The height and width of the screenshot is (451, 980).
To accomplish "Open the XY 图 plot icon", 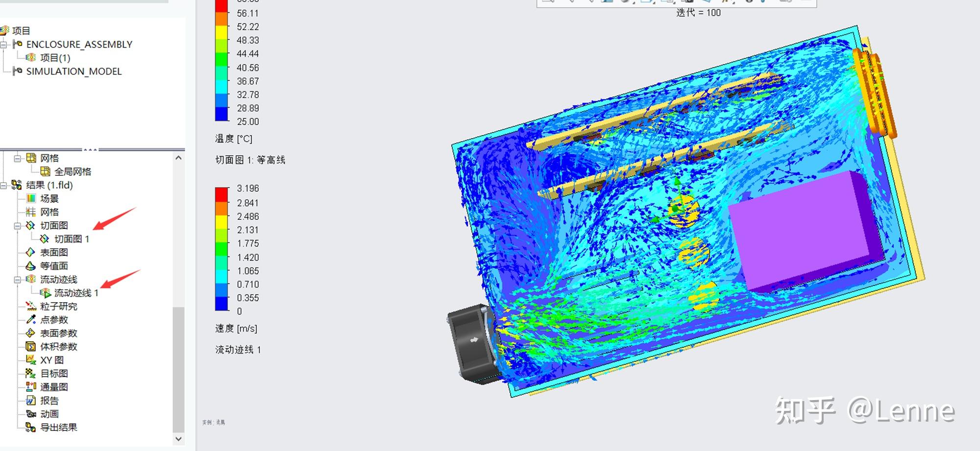I will (31, 360).
